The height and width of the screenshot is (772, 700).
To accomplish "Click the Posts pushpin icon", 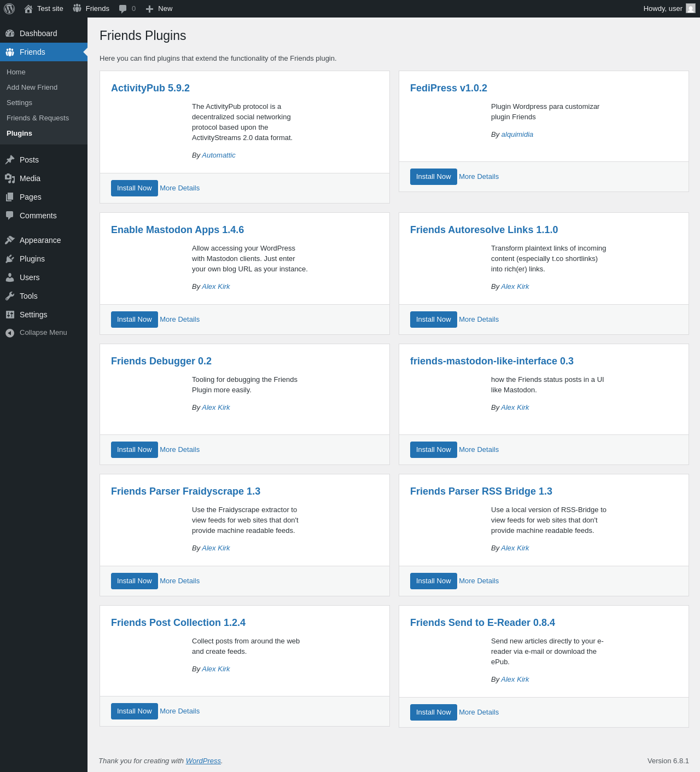I will [x=10, y=160].
